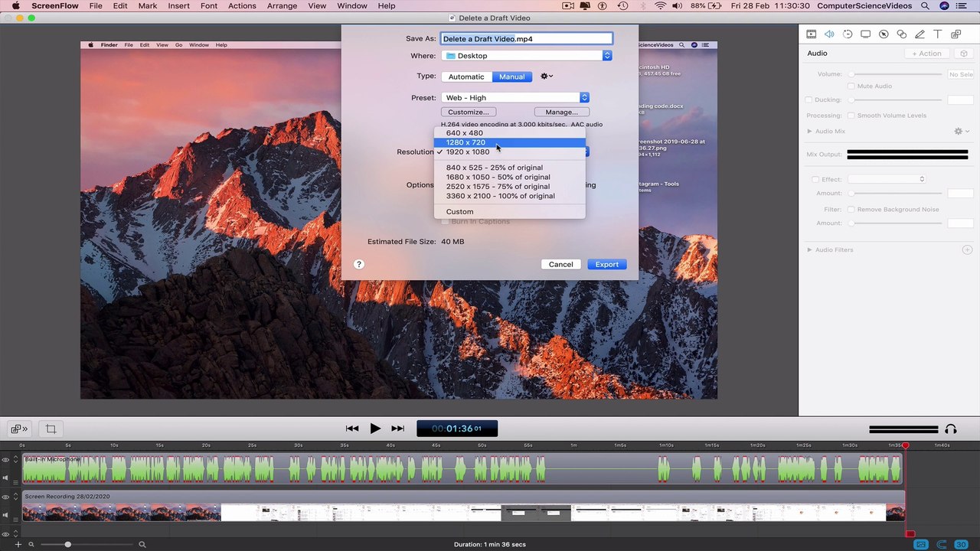Click the Export button

607,265
